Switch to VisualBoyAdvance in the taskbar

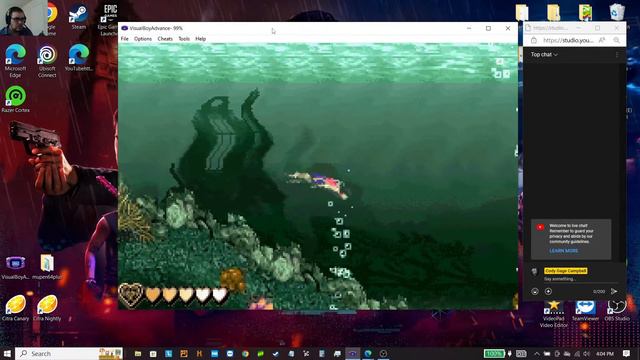pos(353,353)
